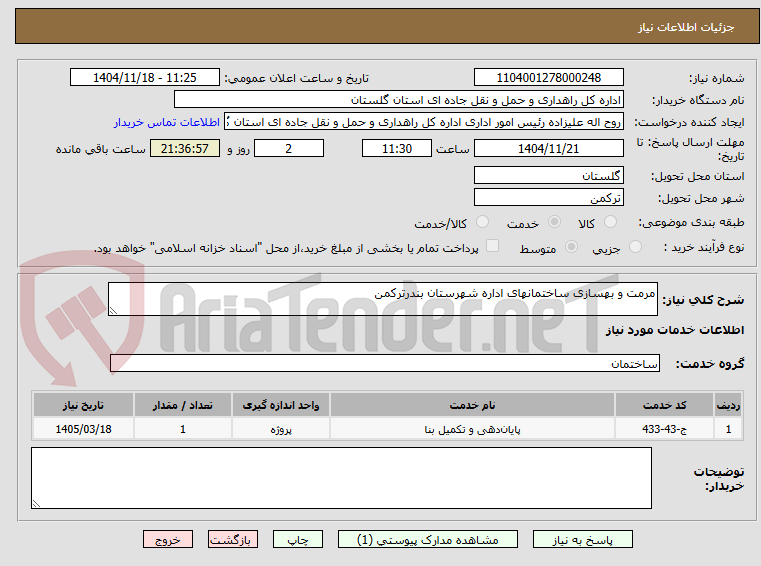Click need date cell 1405/03/18

tap(83, 429)
